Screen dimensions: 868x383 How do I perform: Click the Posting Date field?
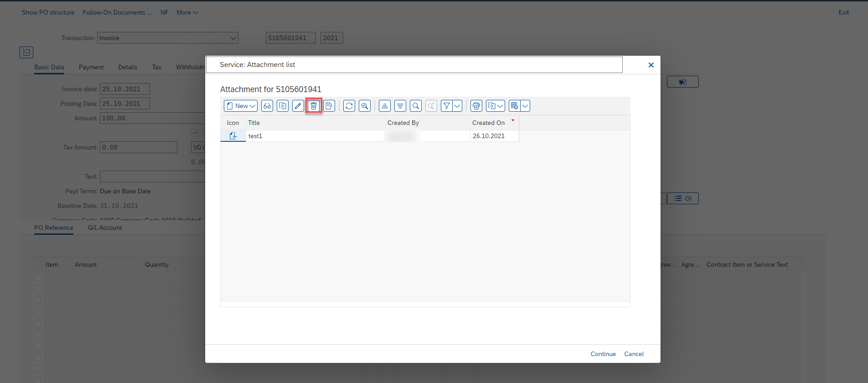point(125,104)
